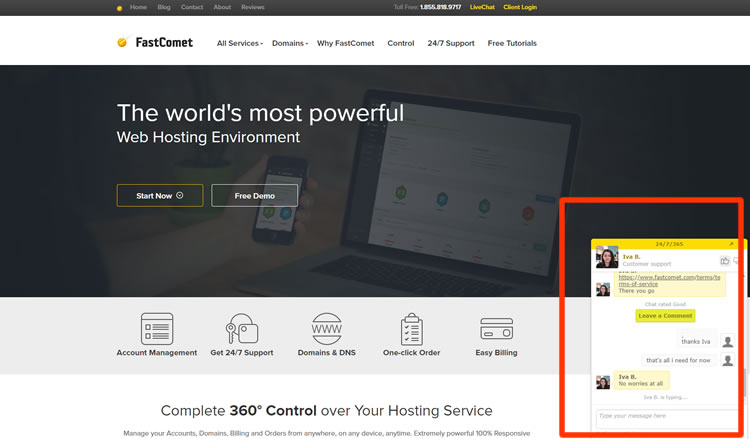Open the Control menu item
Screen dimensions: 750x439
point(401,43)
